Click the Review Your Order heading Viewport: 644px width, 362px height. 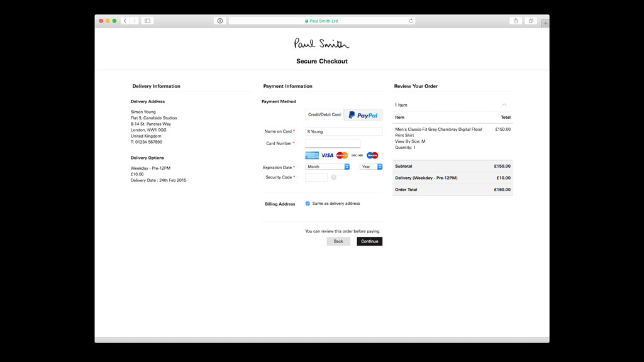tap(416, 86)
